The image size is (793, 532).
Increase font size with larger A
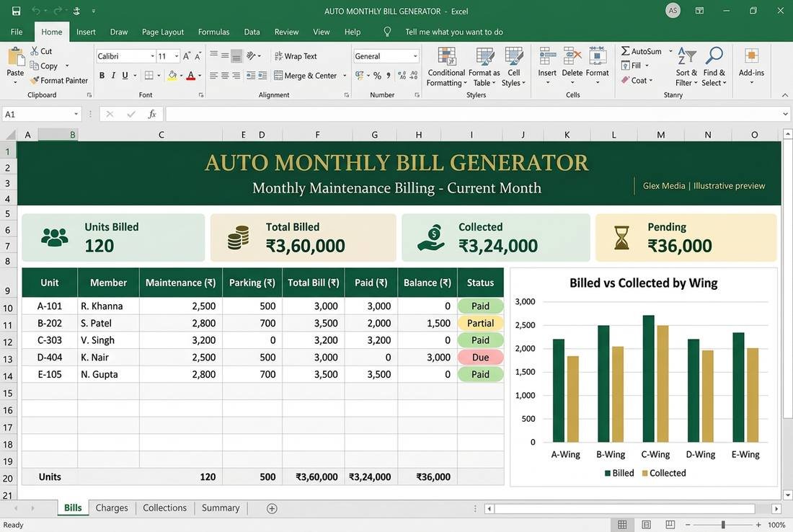(x=187, y=56)
